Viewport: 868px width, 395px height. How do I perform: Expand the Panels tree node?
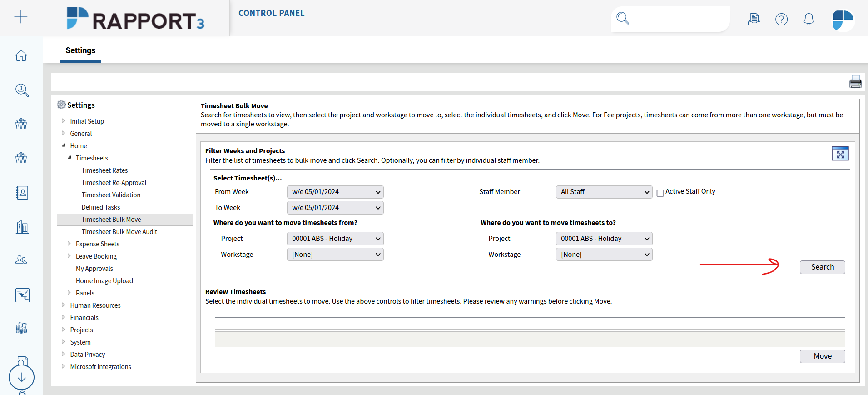(69, 293)
